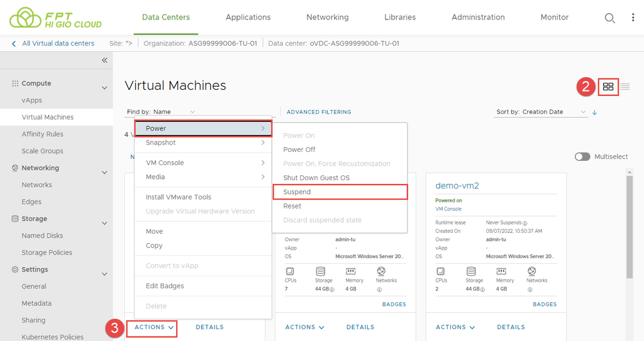Open ACTIONS dropdown on demo-vm2 card

point(455,327)
